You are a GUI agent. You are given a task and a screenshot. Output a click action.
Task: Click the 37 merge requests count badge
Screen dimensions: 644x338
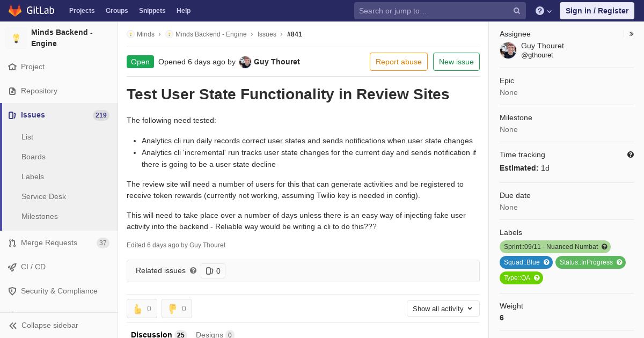pyautogui.click(x=103, y=243)
